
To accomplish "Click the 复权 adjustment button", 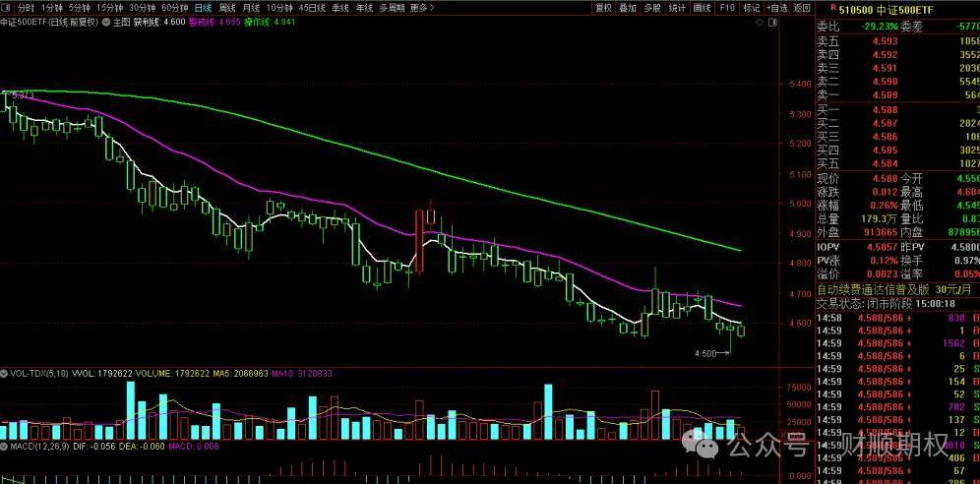I will (x=603, y=8).
